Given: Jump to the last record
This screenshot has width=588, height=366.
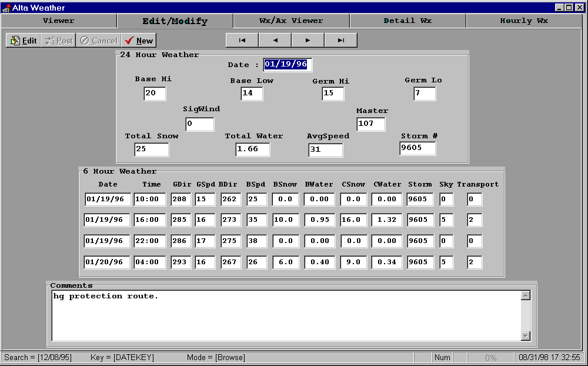Looking at the screenshot, I should [x=340, y=40].
